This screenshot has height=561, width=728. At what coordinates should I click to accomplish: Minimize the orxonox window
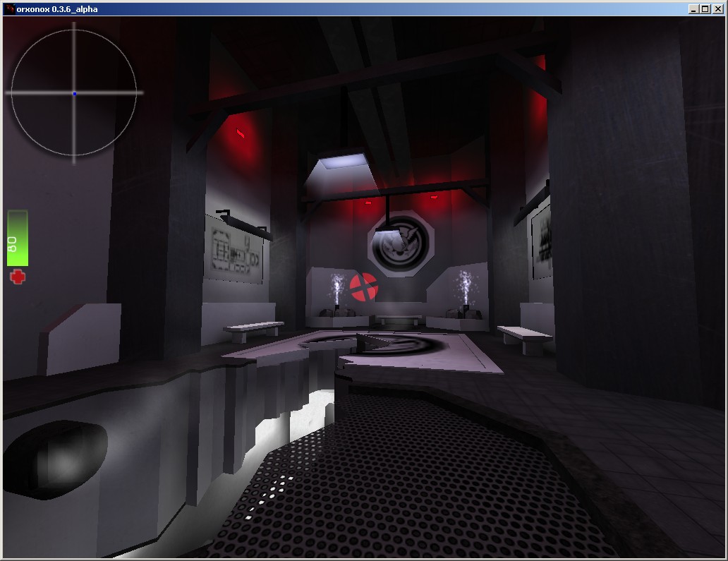(x=693, y=9)
